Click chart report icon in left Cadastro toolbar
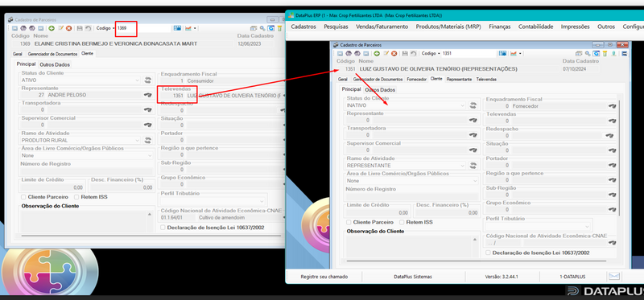The image size is (644, 300). tap(188, 28)
